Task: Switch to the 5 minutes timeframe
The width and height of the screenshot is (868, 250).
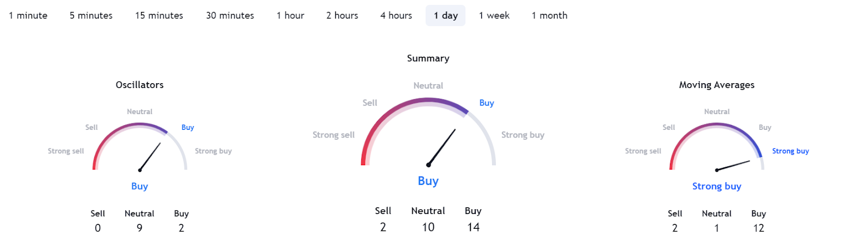Action: 91,16
